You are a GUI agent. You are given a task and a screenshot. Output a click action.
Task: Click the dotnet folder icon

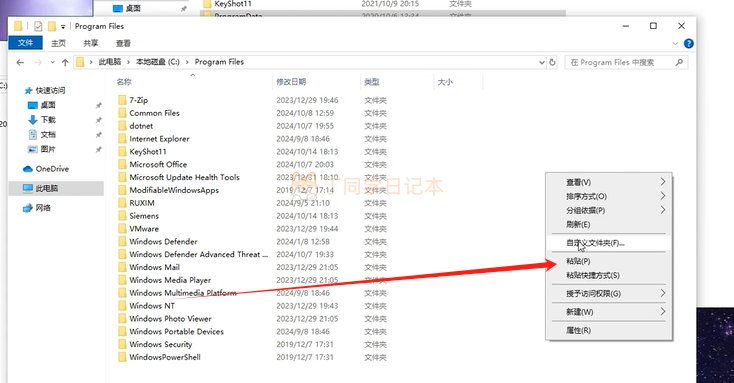122,125
